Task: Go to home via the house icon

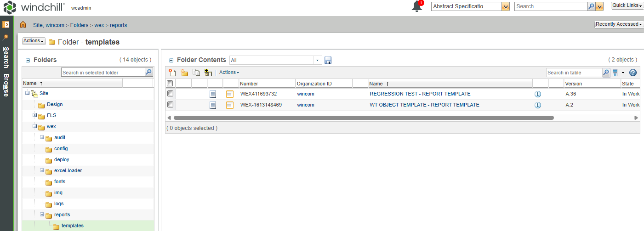Action: (x=23, y=25)
